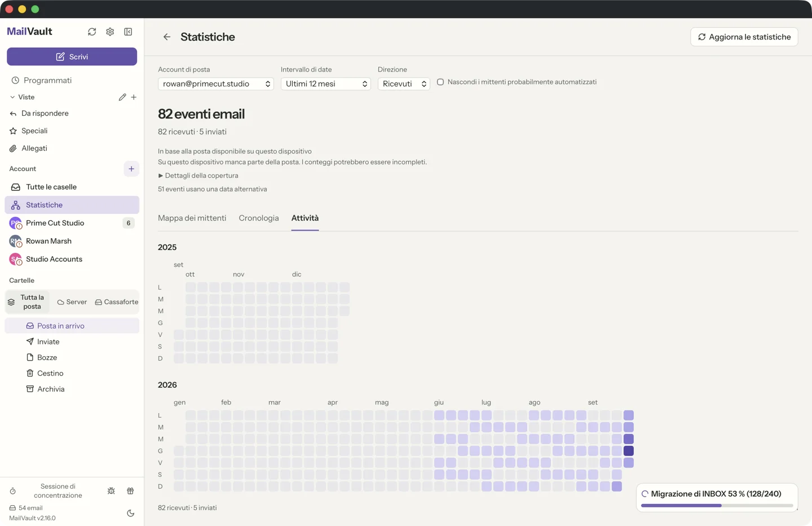The image size is (812, 526).
Task: Click the INBOX migration progress bar
Action: click(x=717, y=506)
